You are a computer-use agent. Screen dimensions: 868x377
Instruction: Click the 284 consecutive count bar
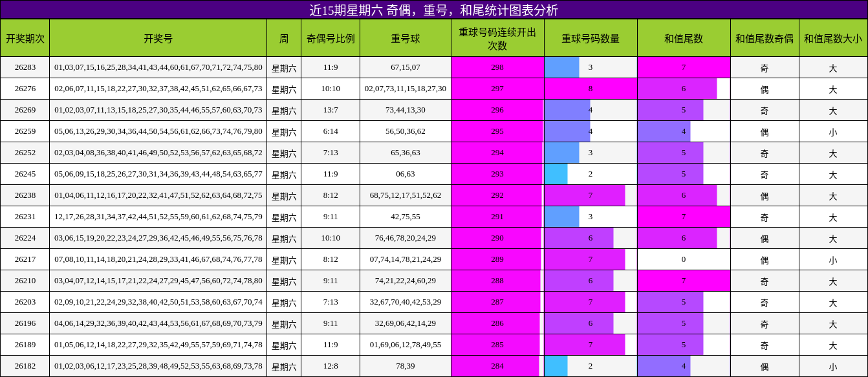[495, 366]
